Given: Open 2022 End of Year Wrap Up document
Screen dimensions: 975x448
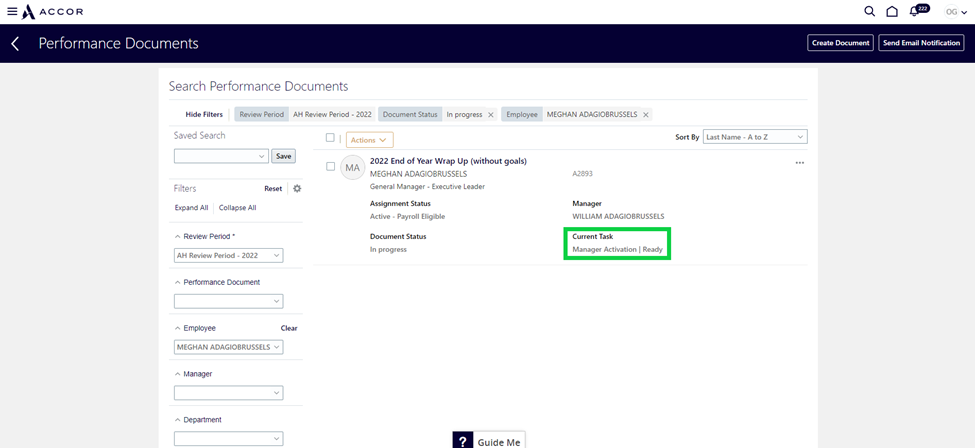Looking at the screenshot, I should 448,161.
